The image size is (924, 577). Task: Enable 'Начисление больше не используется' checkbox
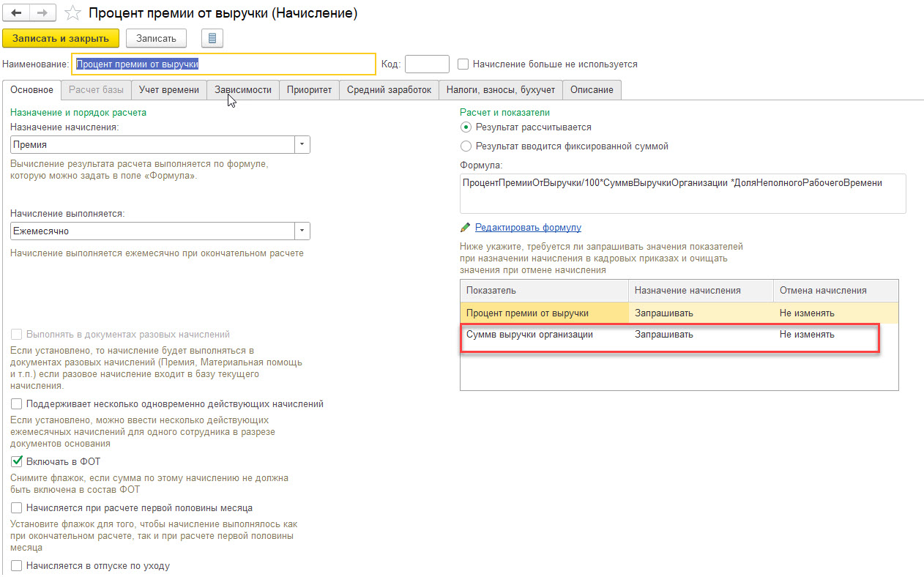tap(463, 64)
